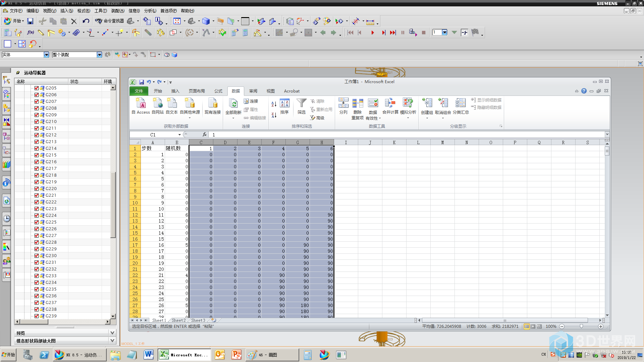Click Excel From Text import icon
Viewport: 644px width, 362px height.
pos(172,106)
